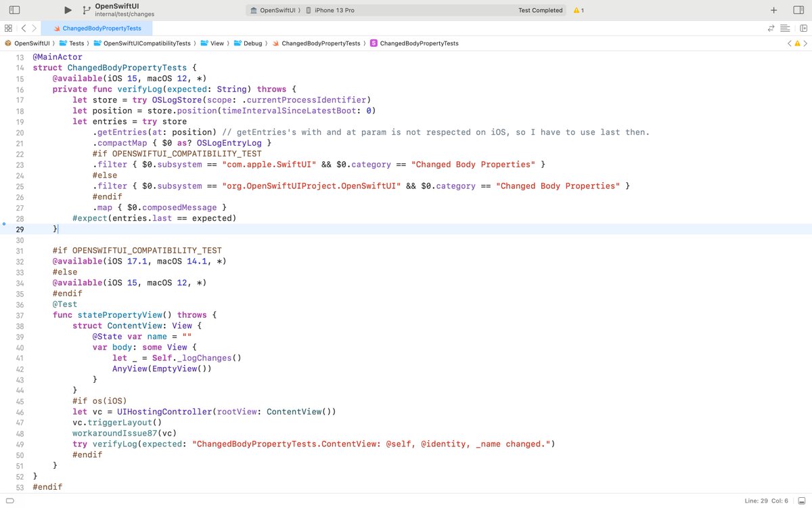Toggle the inspector sidebar panel

[798, 10]
